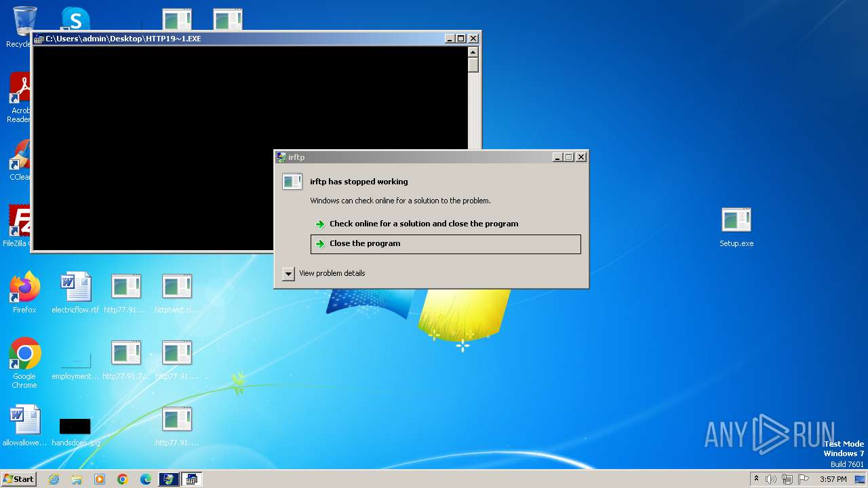
Task: Close the irftp error dialog window
Action: pos(581,157)
